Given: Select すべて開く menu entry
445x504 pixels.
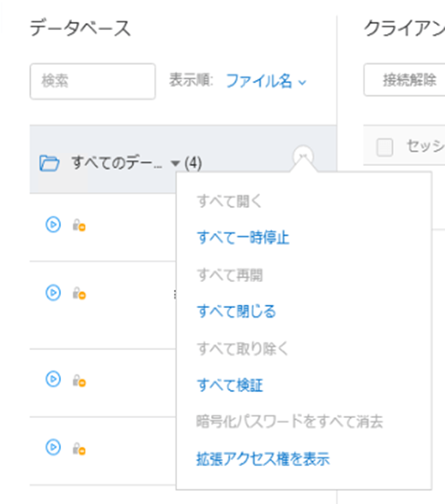Looking at the screenshot, I should click(229, 201).
